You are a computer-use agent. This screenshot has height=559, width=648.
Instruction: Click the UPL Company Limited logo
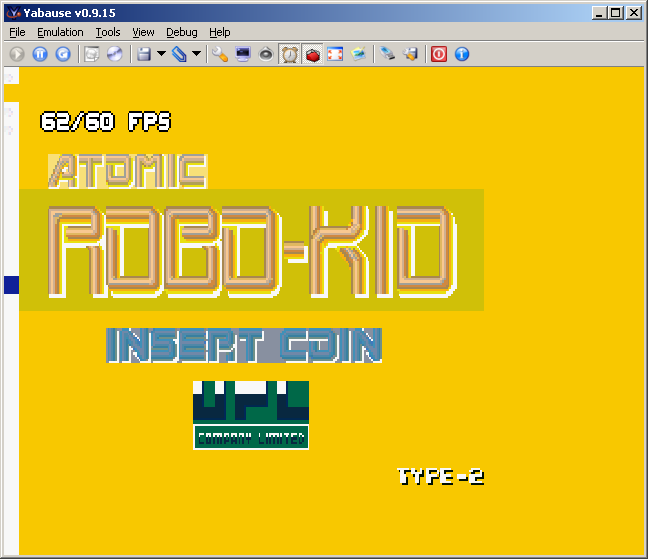(251, 415)
